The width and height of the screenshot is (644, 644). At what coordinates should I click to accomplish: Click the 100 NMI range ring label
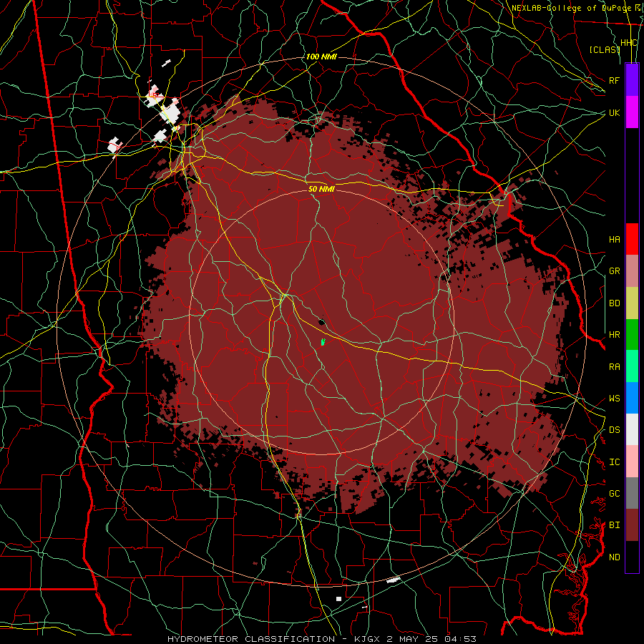[321, 57]
